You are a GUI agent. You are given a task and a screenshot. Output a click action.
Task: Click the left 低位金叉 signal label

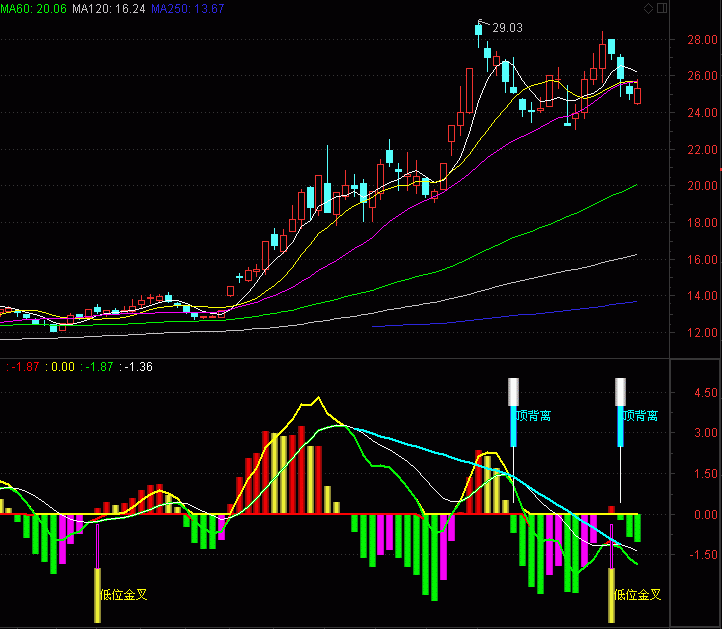click(123, 594)
